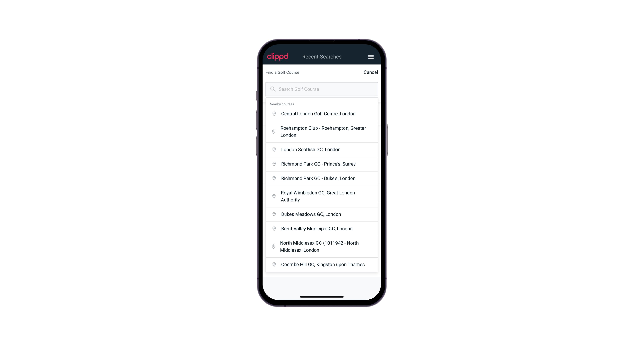Click the location pin icon for Richmond Park GC Prince's
The width and height of the screenshot is (644, 346).
[274, 164]
